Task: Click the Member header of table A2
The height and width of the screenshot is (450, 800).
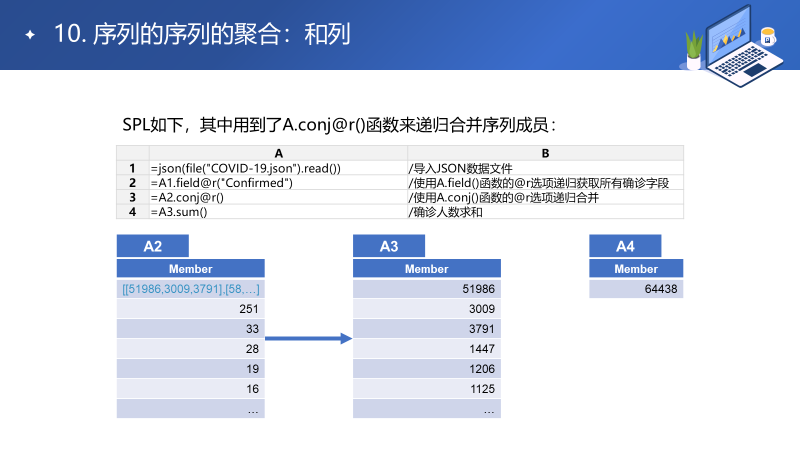Action: (x=190, y=268)
